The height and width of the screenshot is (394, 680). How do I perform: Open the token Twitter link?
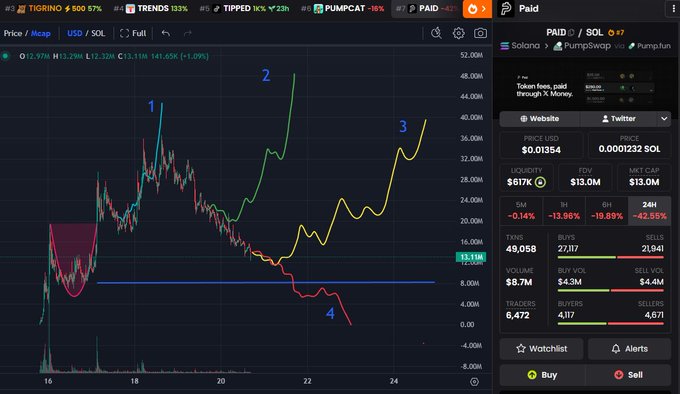[618, 118]
